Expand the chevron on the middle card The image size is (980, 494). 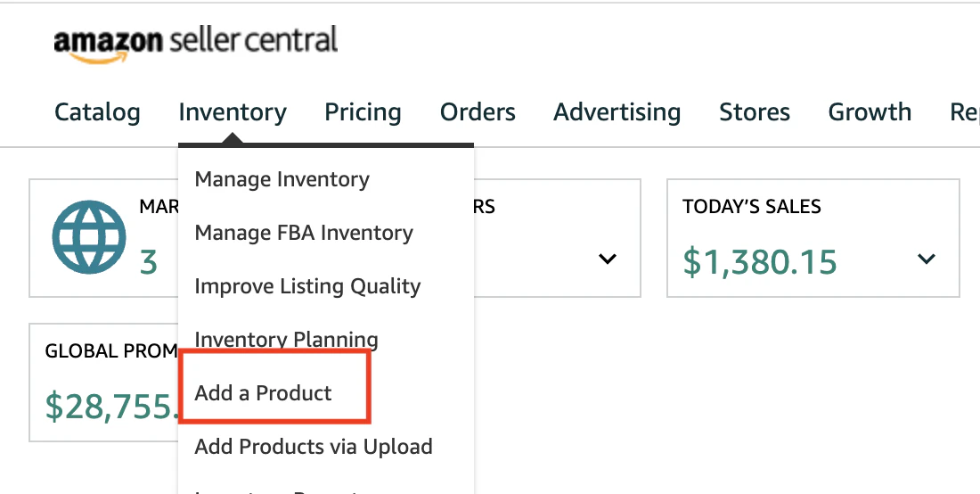click(x=608, y=259)
